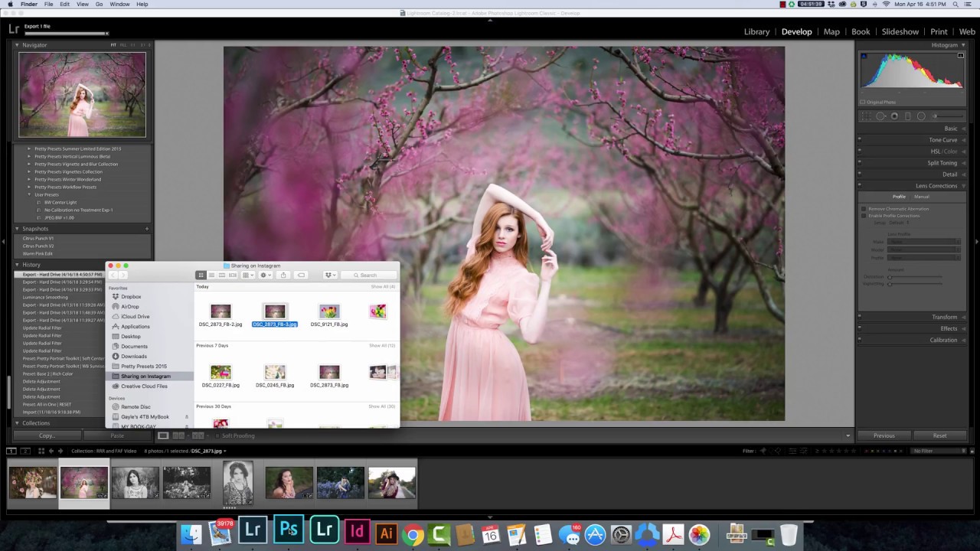Toggle shadow clipping indicator in histogram
The image size is (980, 551).
click(x=864, y=56)
